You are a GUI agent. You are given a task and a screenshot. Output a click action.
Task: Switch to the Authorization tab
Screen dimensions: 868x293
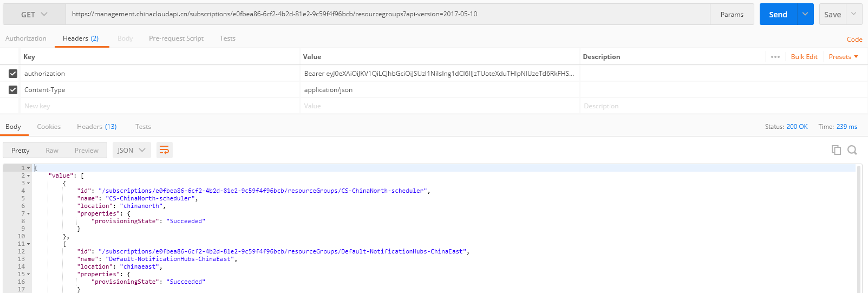click(26, 38)
